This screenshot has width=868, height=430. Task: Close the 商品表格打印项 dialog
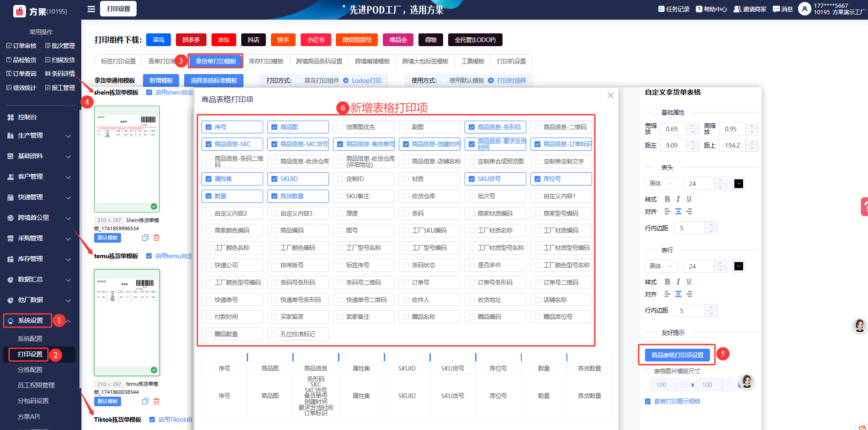click(x=610, y=96)
